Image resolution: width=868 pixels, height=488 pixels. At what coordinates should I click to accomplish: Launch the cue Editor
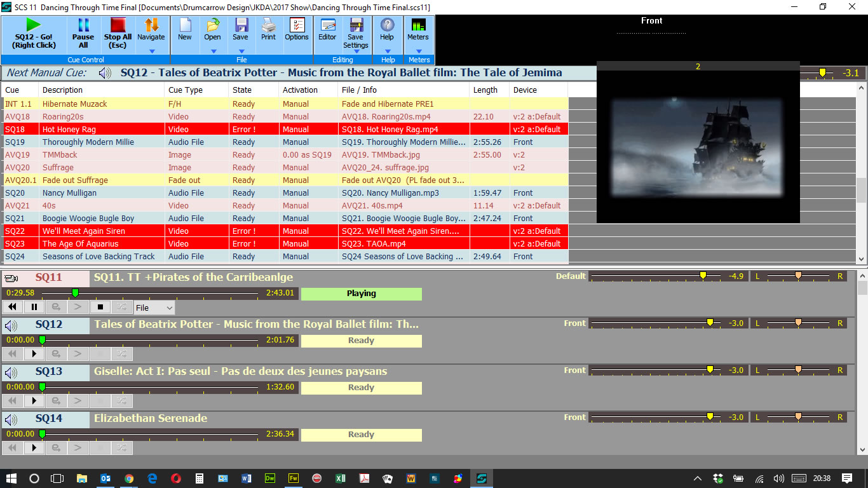(x=327, y=30)
